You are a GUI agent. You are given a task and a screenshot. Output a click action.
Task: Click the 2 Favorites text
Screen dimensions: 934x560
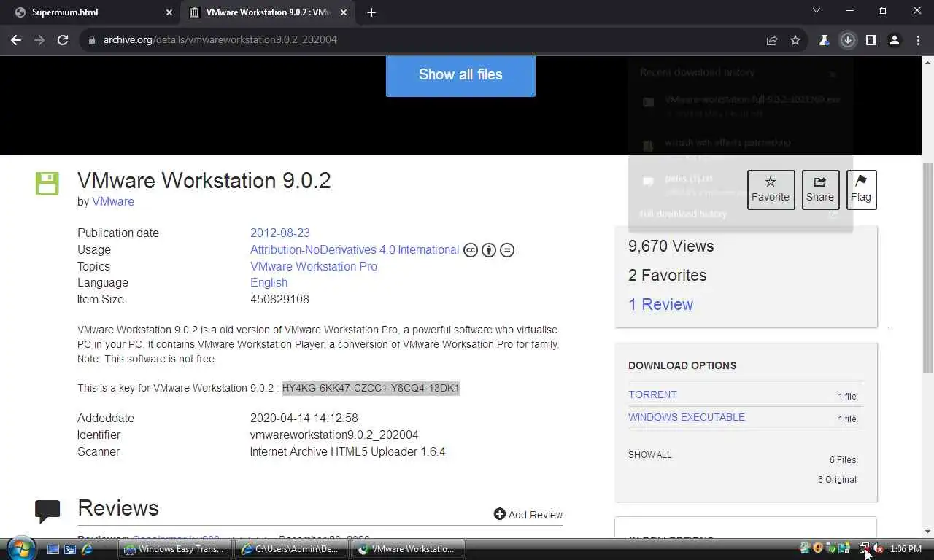(x=668, y=276)
